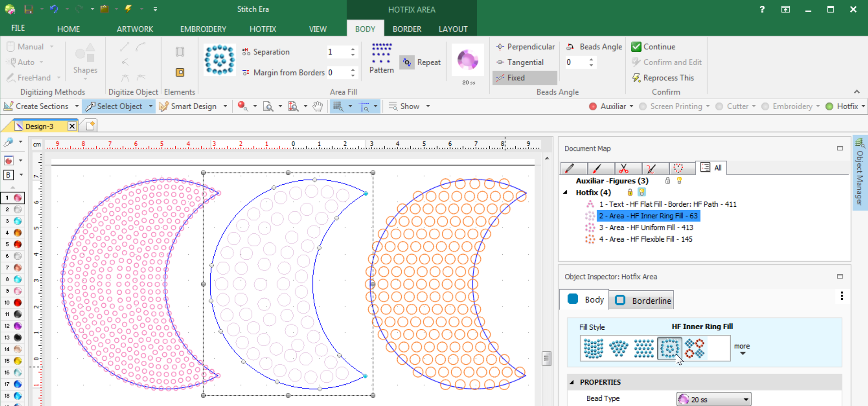Collapse the Hotfix (4) tree group
This screenshot has height=406, width=868.
pyautogui.click(x=566, y=192)
